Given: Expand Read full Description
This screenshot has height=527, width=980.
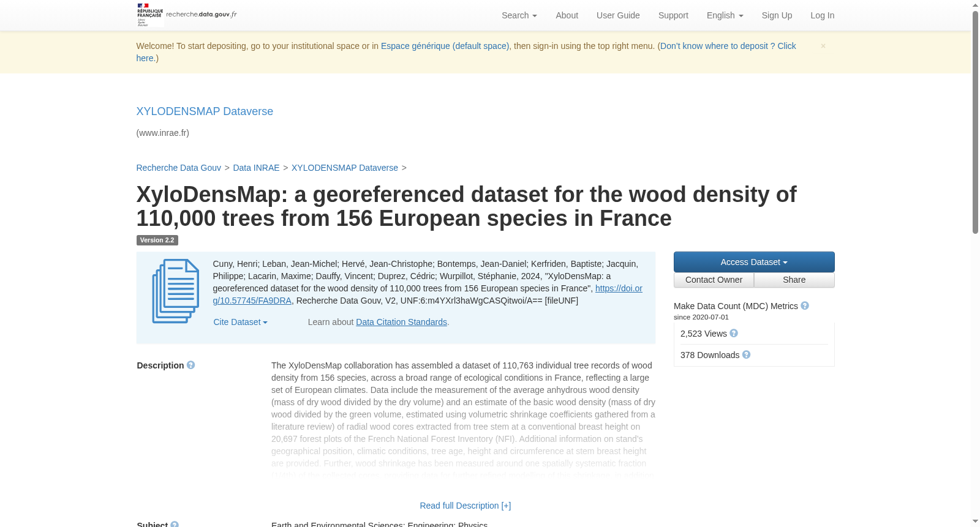Looking at the screenshot, I should (466, 506).
